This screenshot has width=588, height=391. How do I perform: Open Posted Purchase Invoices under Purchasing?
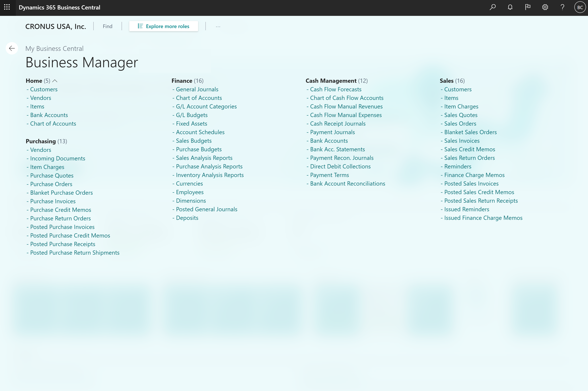coord(62,227)
